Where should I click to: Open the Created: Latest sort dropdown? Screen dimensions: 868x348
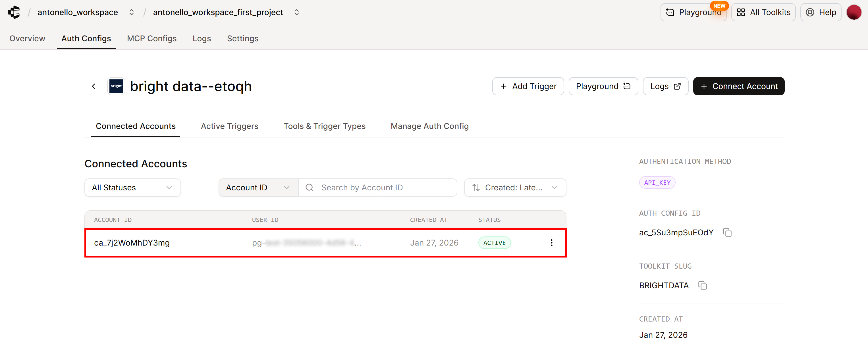[514, 188]
